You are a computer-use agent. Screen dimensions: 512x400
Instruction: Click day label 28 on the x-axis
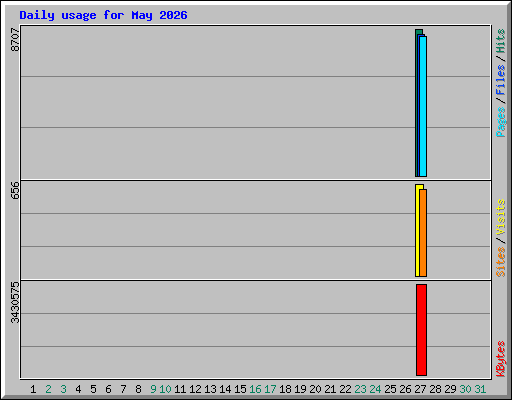(435, 389)
